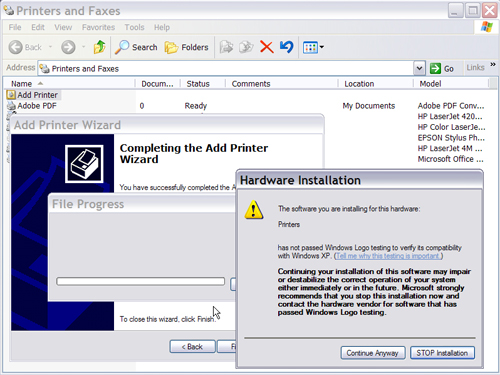Sort by the Docum... column header
500x375 pixels.
tap(158, 84)
